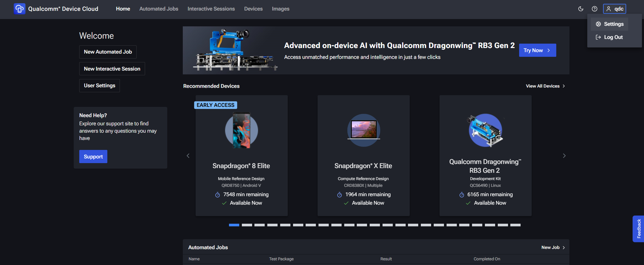Open View All Devices link
Screen dimensions: 644x265
click(545, 86)
